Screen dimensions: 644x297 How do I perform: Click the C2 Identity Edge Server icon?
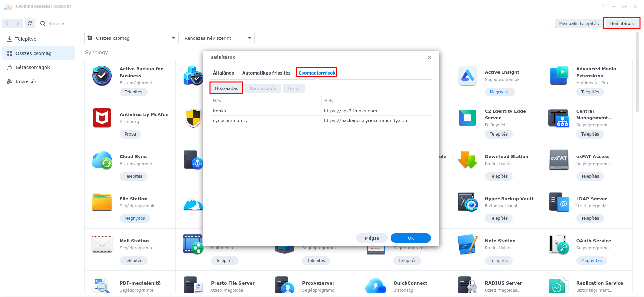click(x=468, y=118)
